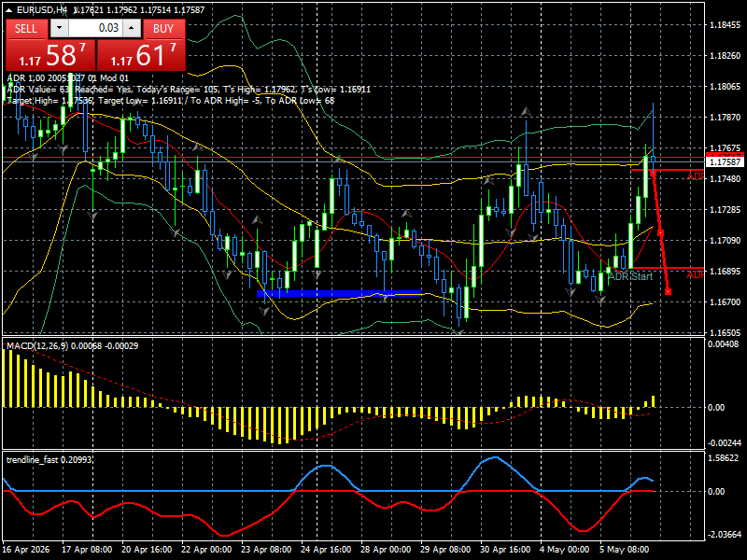The width and height of the screenshot is (747, 560).
Task: Click the 22 Apr 00:00 time label
Action: [206, 550]
